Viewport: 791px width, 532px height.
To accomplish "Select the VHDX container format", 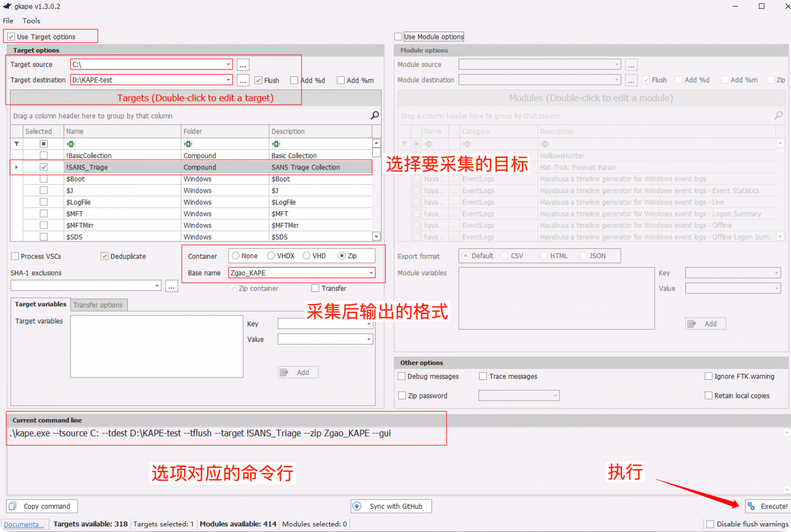I will point(271,255).
